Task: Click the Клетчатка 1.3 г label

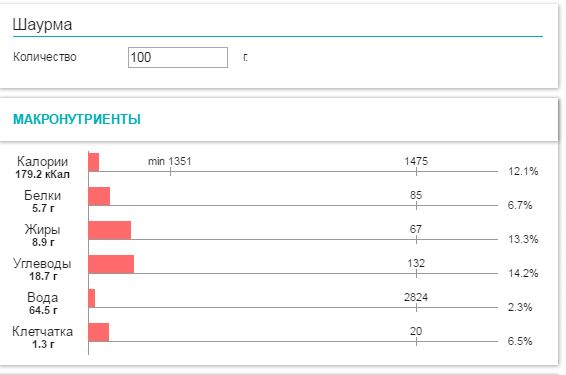Action: [42, 337]
